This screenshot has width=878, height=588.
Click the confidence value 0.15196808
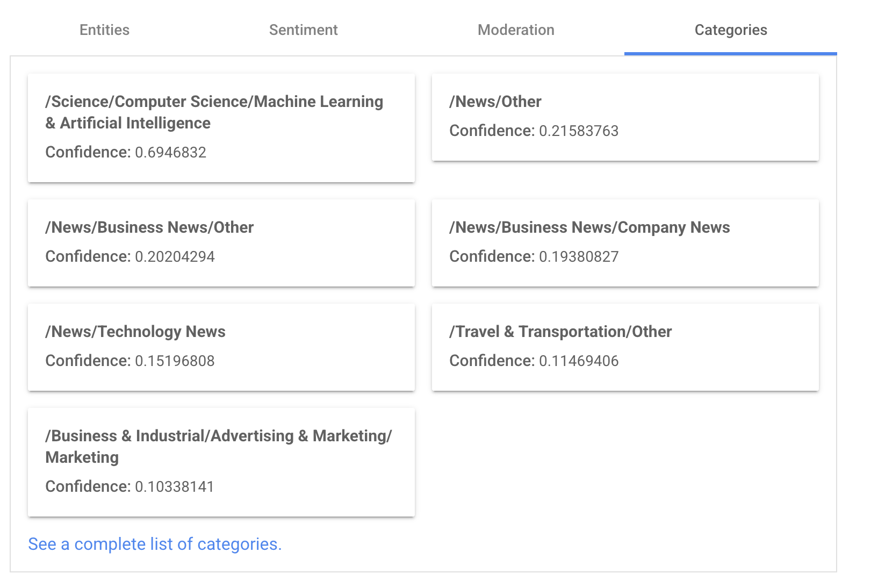[x=175, y=361]
